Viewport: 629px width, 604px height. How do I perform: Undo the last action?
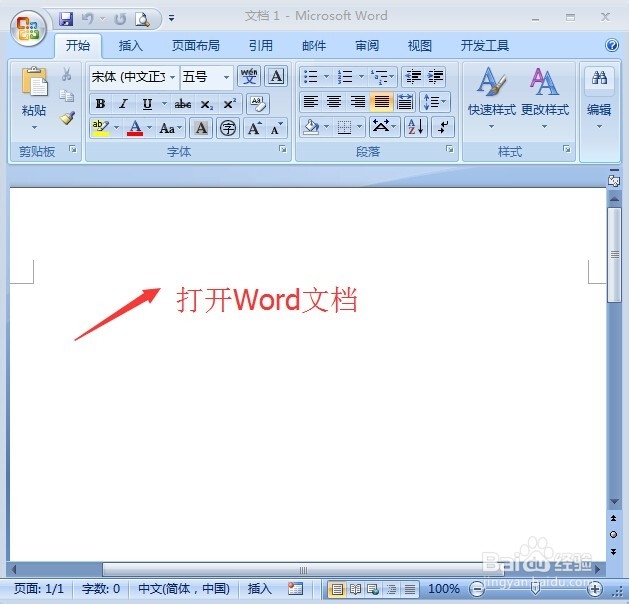point(88,18)
